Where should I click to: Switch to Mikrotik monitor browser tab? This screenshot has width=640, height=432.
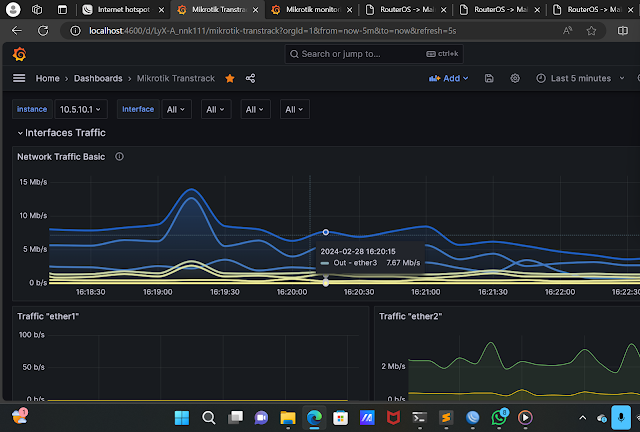[x=312, y=9]
